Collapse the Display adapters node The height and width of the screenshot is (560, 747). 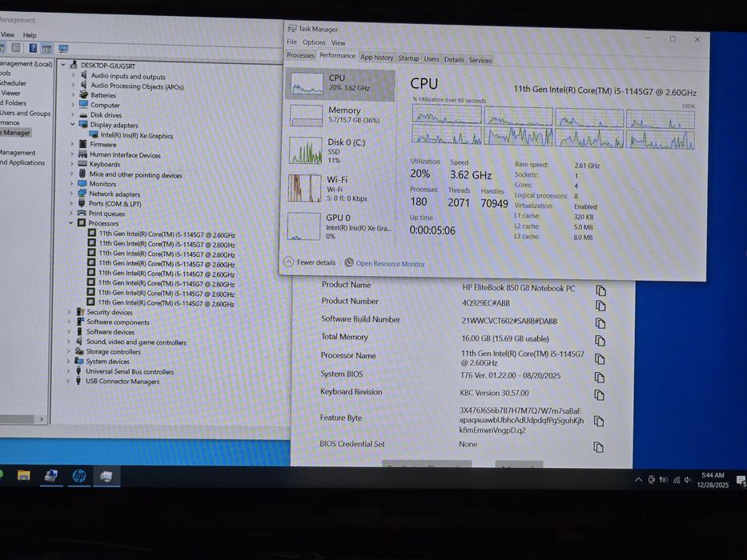73,124
